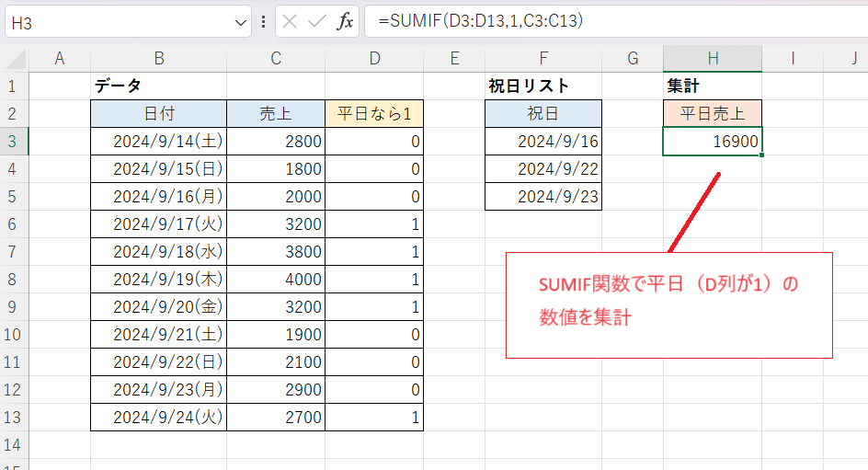This screenshot has height=470, width=868.
Task: Select row 6 header
Action: (14, 224)
